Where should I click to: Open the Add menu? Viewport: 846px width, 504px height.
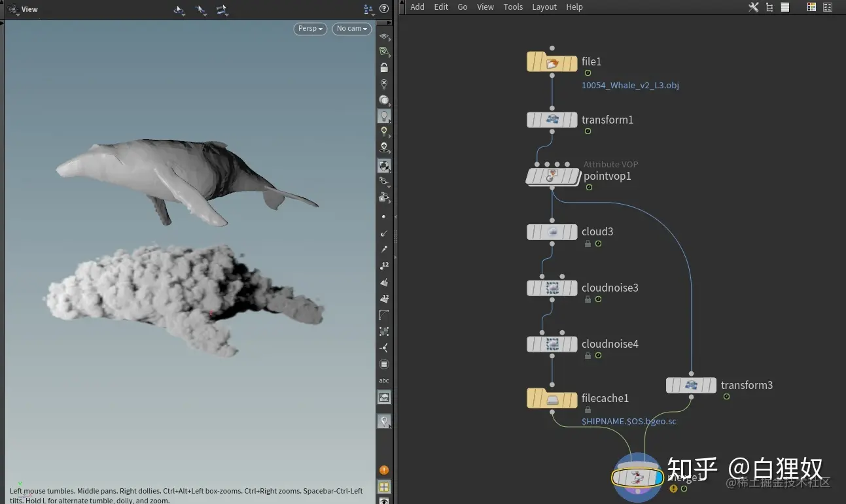(417, 7)
